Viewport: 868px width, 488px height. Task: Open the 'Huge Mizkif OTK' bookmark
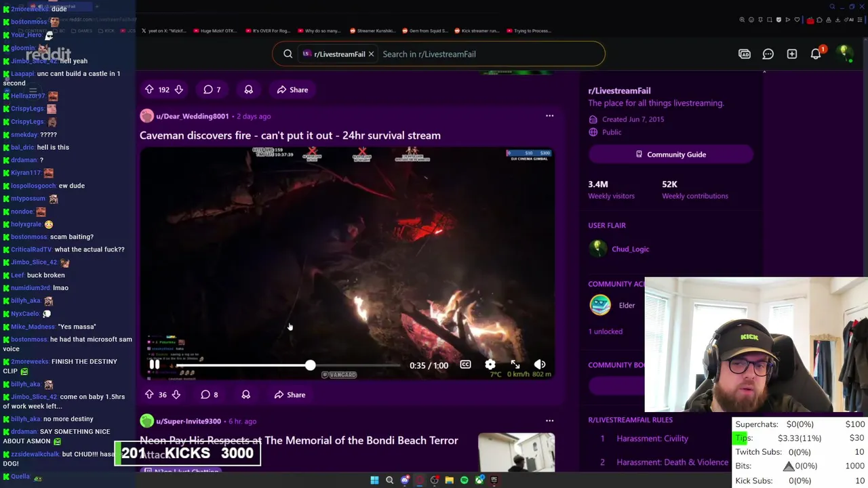pos(216,30)
